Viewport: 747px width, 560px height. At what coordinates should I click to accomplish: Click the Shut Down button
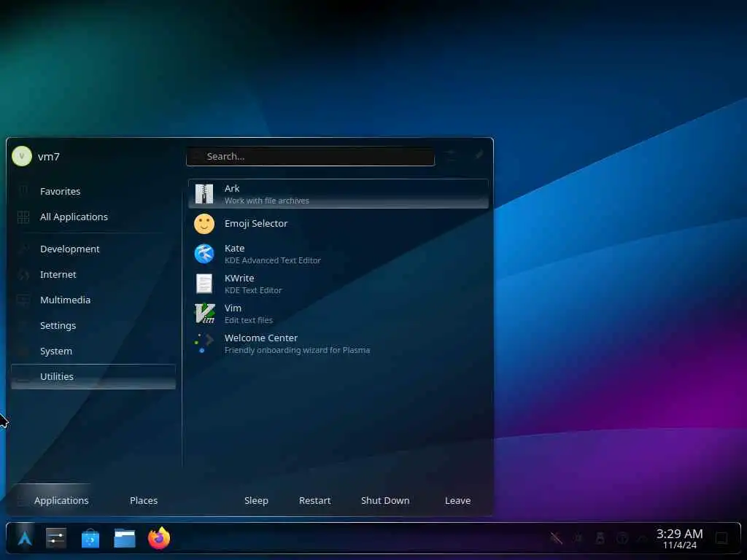[x=385, y=500]
